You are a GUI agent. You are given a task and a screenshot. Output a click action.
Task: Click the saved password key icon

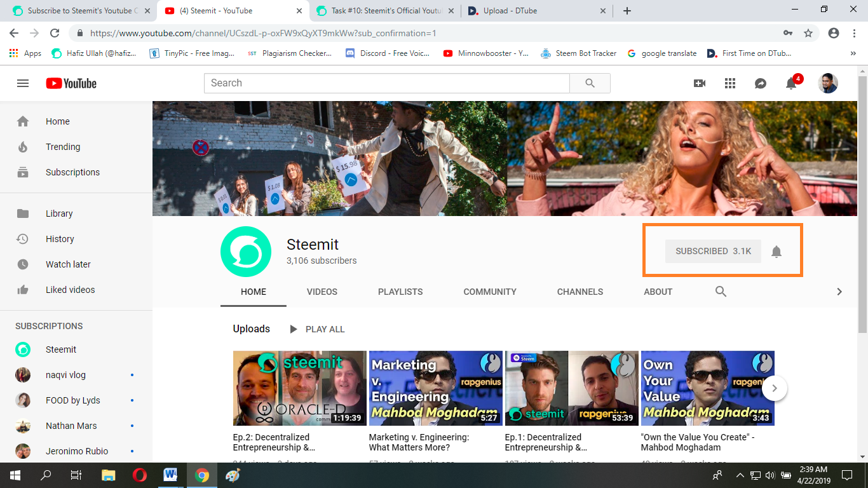[788, 33]
